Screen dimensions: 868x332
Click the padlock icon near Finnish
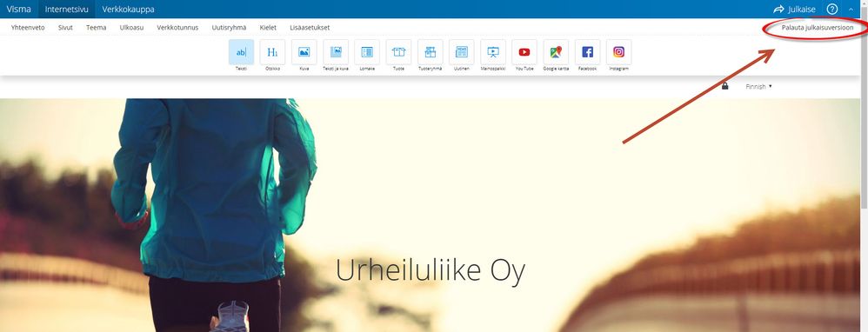point(724,86)
